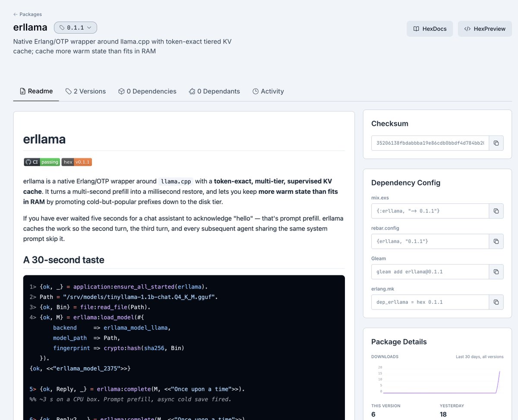Click the checksum text field
The width and height of the screenshot is (518, 420).
430,143
